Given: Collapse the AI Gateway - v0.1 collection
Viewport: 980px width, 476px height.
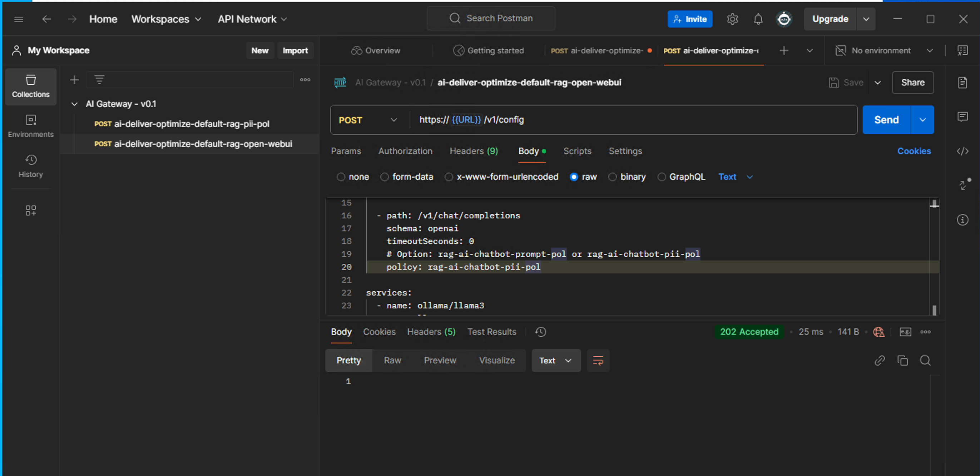Looking at the screenshot, I should point(75,104).
